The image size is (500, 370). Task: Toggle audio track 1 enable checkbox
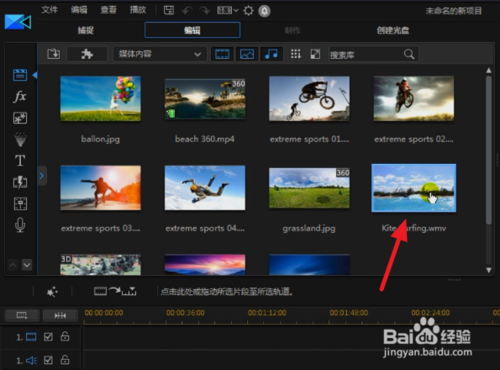click(x=48, y=360)
